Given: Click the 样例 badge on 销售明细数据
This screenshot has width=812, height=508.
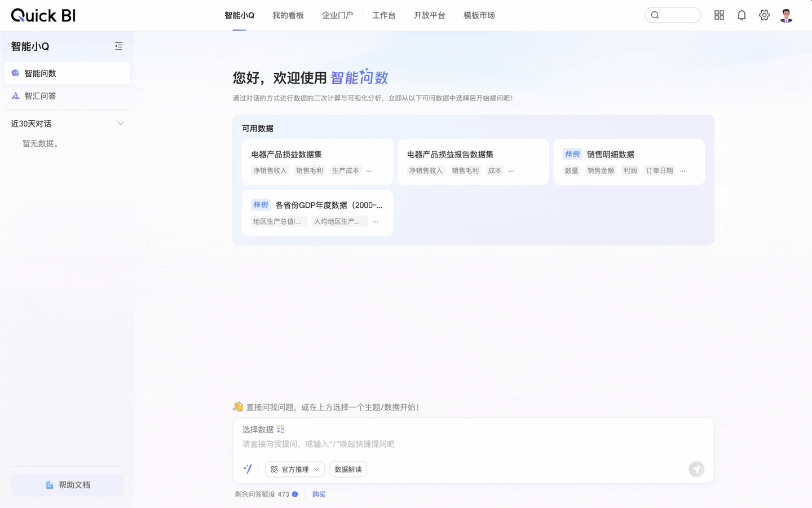Looking at the screenshot, I should tap(572, 154).
